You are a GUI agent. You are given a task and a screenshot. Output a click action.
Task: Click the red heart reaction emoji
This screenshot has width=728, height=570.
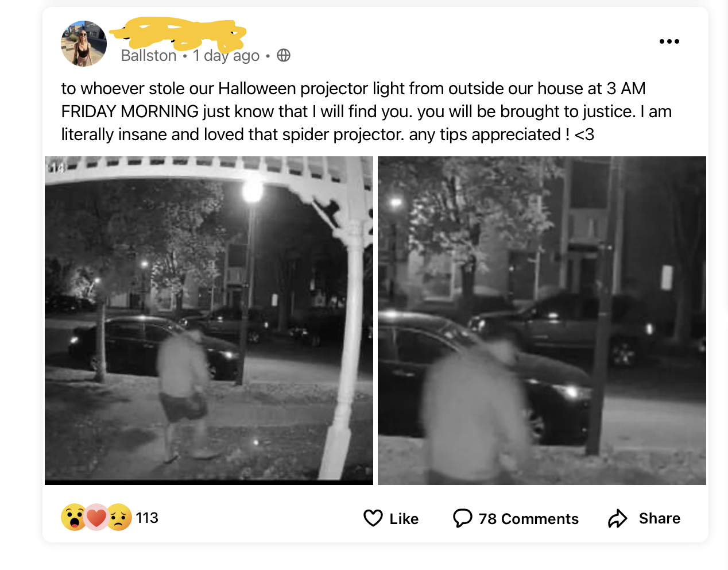(x=96, y=518)
